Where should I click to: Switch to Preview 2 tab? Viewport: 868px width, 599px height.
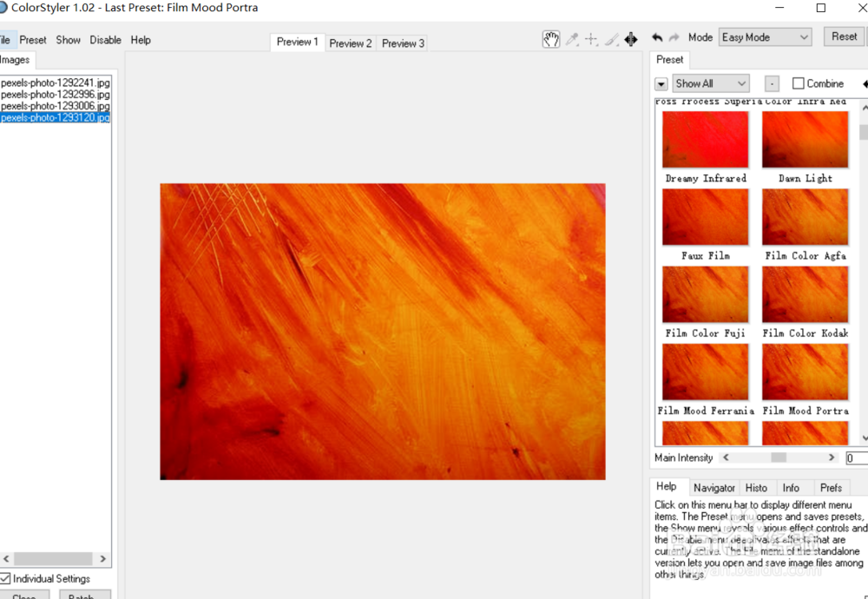(351, 43)
